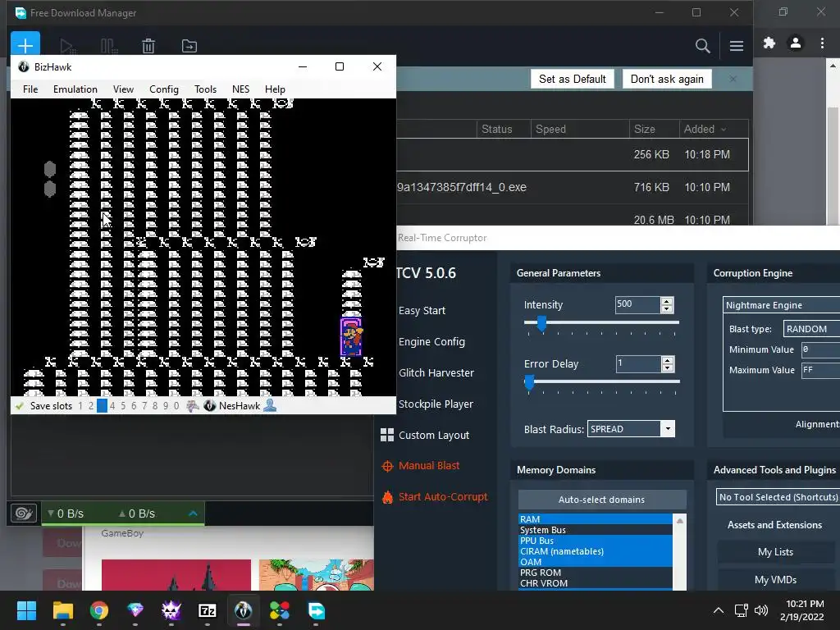Dismiss the default-app notification bar

click(x=733, y=80)
